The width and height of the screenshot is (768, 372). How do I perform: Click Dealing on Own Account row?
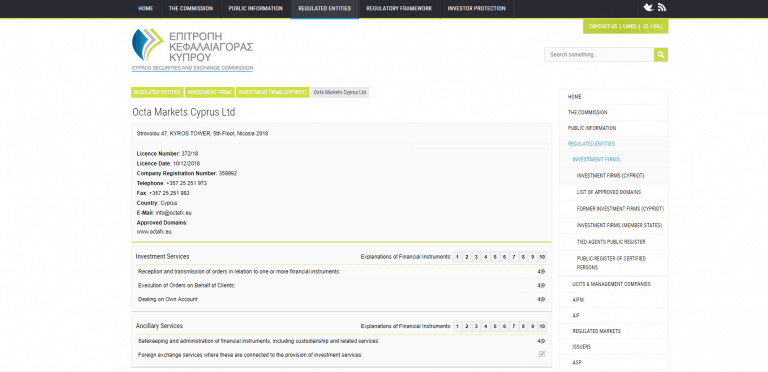tap(341, 299)
